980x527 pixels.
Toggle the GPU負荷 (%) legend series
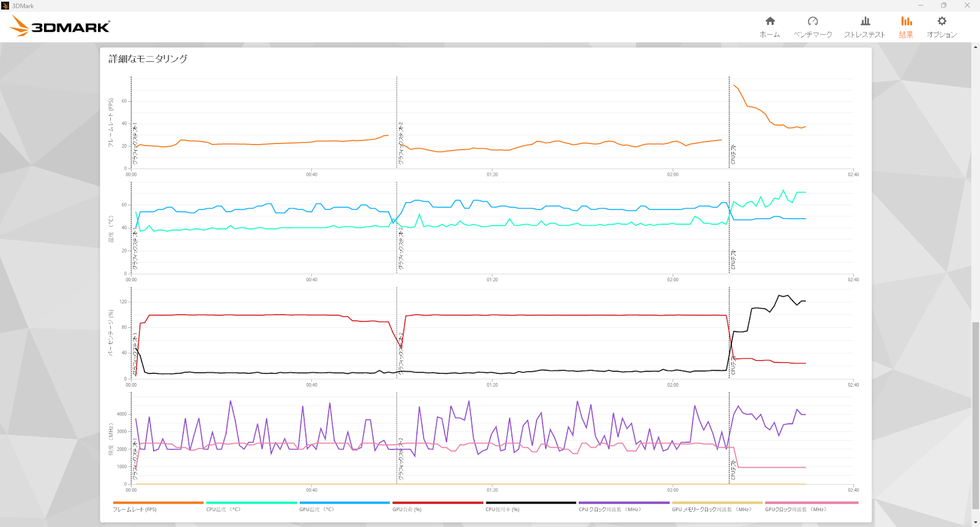(437, 506)
